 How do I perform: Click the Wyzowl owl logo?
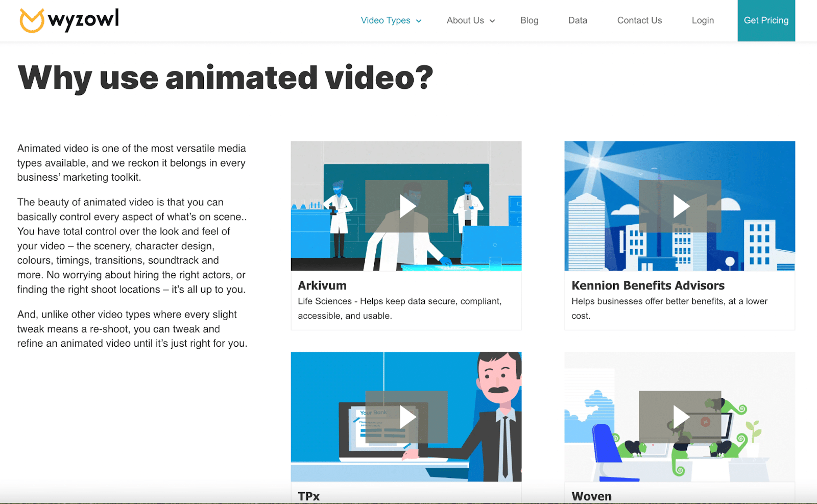click(69, 20)
